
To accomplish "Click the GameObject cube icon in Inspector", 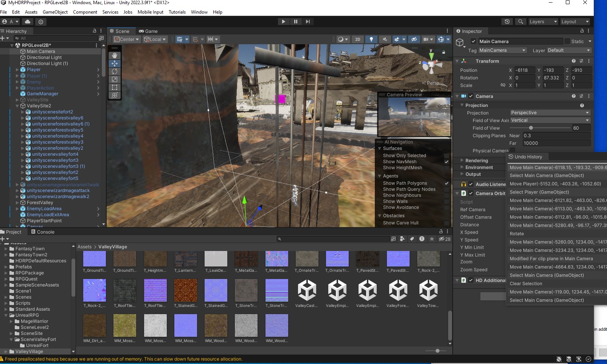I will click(460, 42).
